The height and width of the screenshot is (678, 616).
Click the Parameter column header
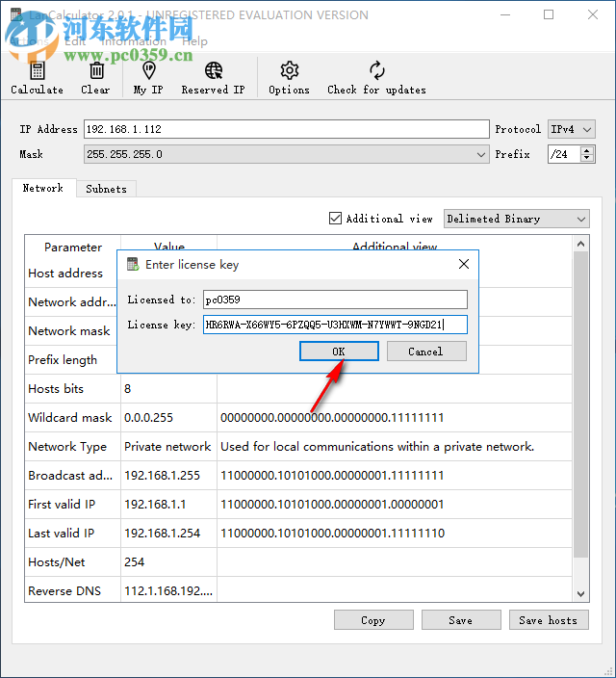pyautogui.click(x=73, y=248)
